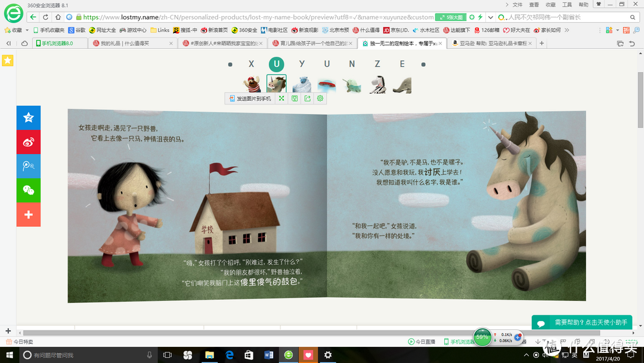The height and width of the screenshot is (363, 644).
Task: Jump to letter Z page
Action: (x=377, y=64)
